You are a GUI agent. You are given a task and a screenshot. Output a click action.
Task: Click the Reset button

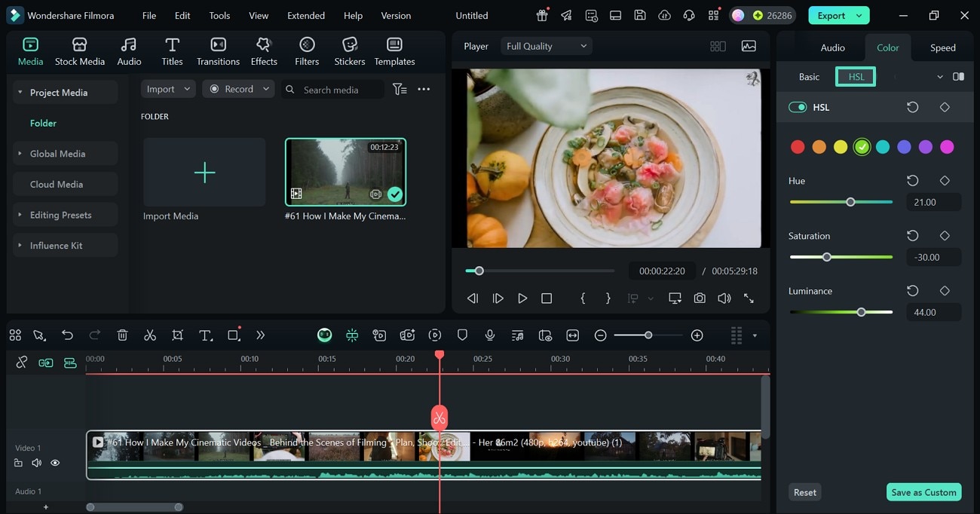point(804,492)
